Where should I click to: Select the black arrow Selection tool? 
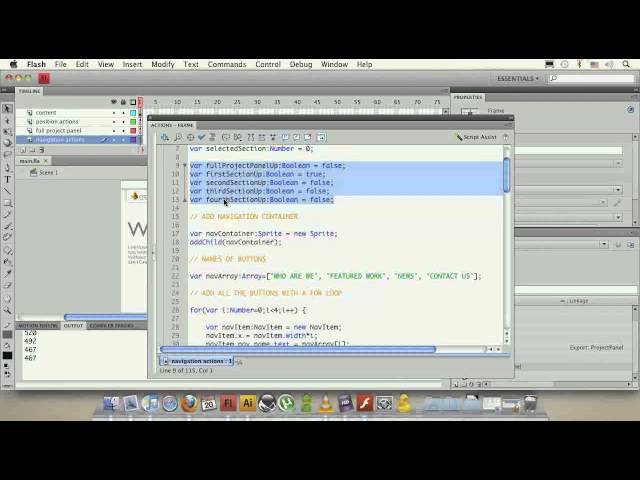tap(7, 109)
